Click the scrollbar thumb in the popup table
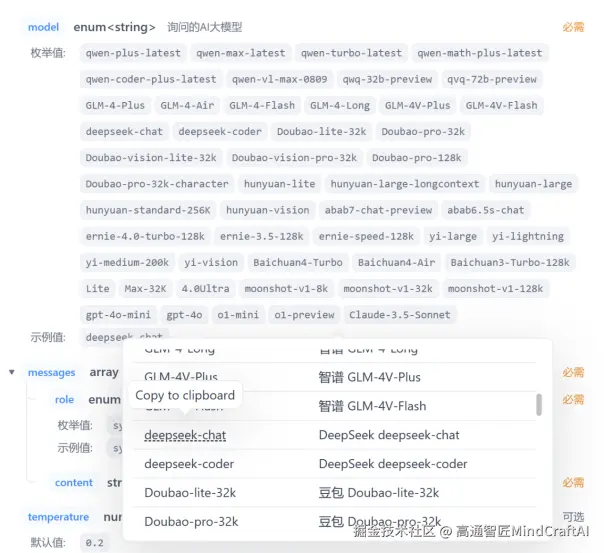The width and height of the screenshot is (604, 553). coord(539,404)
